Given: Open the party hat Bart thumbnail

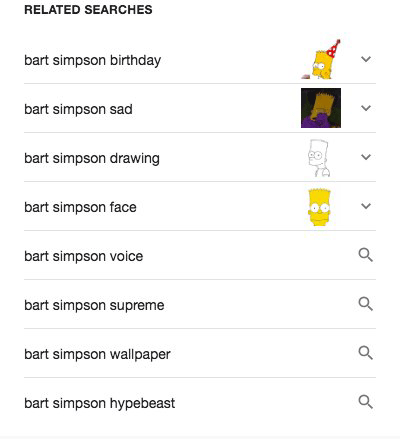Looking at the screenshot, I should coord(321,59).
